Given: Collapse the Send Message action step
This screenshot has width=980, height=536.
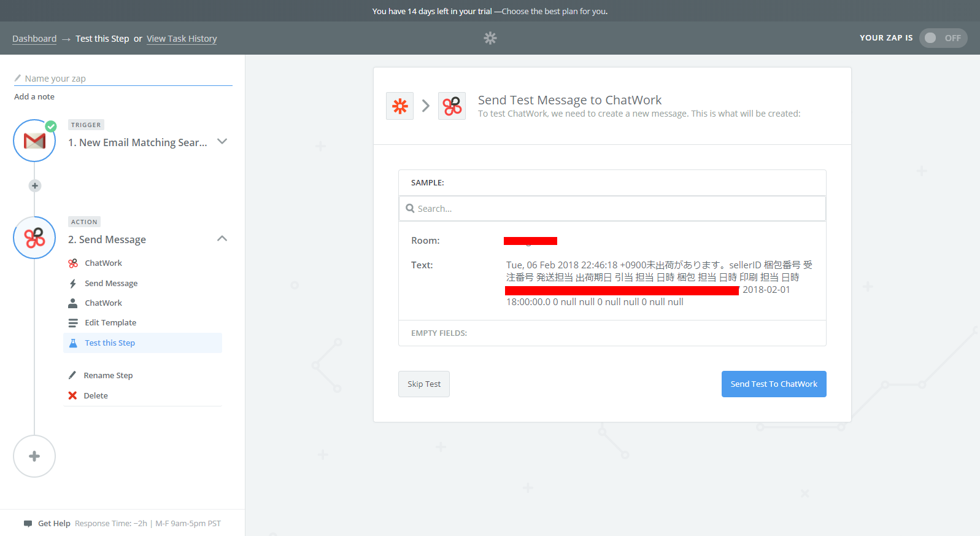Looking at the screenshot, I should pyautogui.click(x=222, y=238).
